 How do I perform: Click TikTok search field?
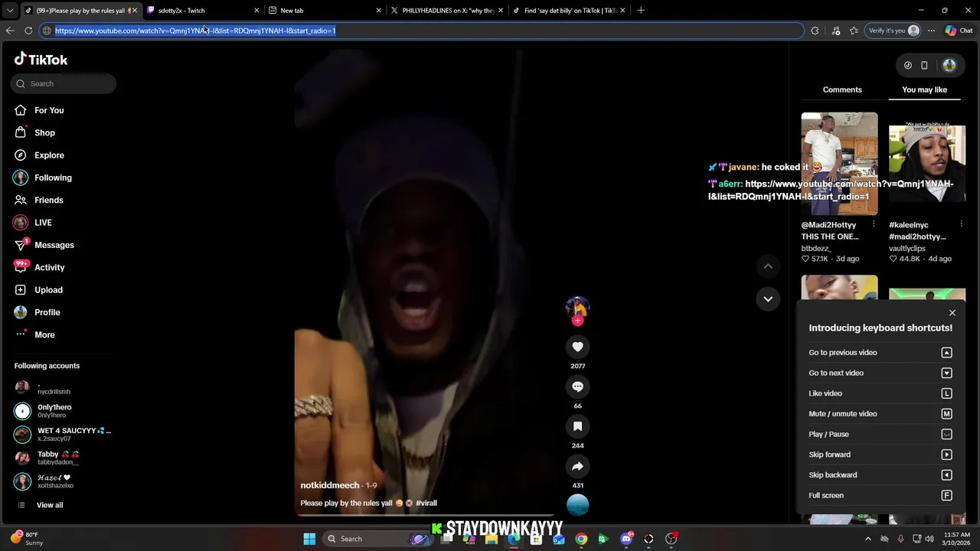(64, 83)
